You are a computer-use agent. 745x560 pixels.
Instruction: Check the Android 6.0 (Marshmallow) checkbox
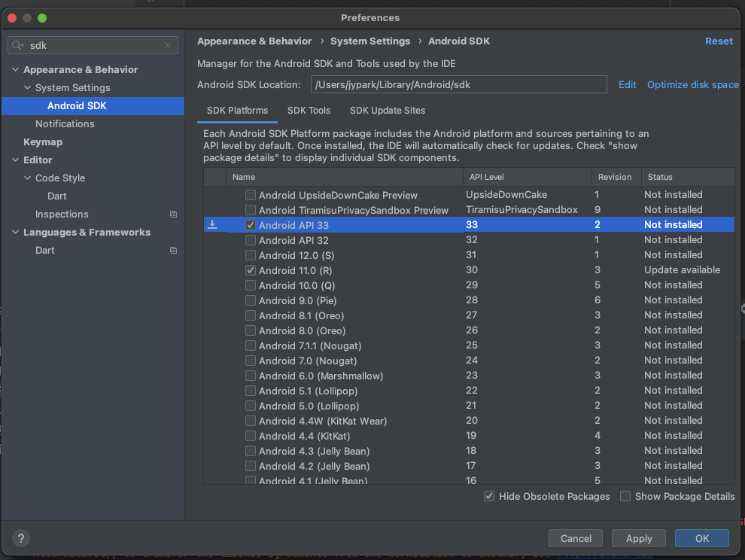coord(251,376)
